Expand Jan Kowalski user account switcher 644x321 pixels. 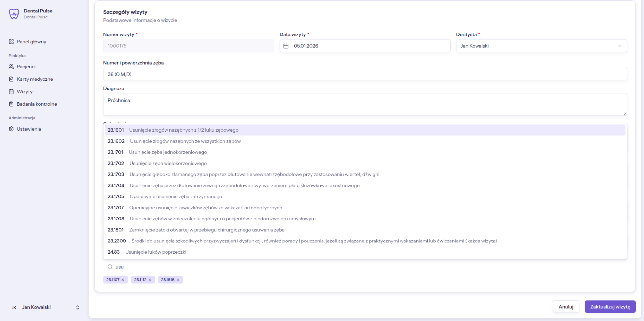pos(78,307)
